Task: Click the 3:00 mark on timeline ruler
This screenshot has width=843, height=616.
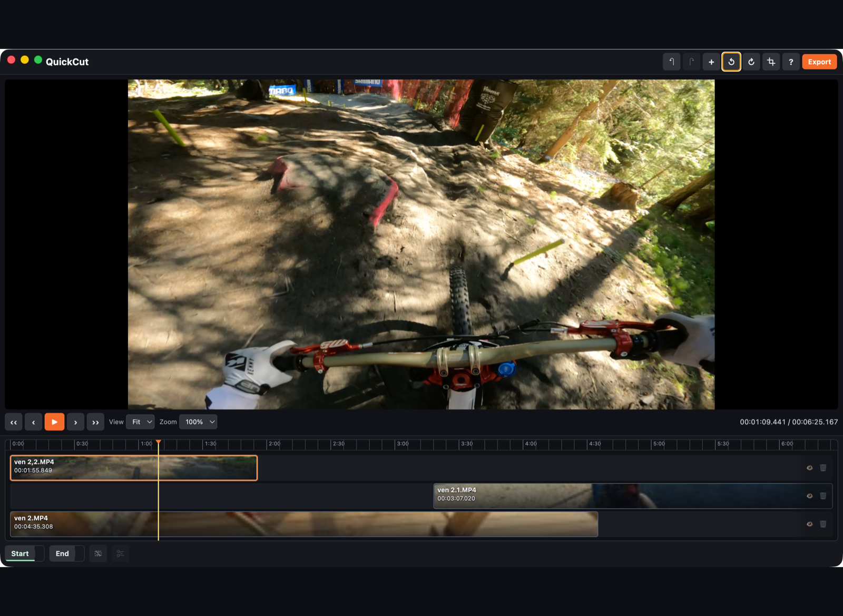Action: (x=403, y=444)
